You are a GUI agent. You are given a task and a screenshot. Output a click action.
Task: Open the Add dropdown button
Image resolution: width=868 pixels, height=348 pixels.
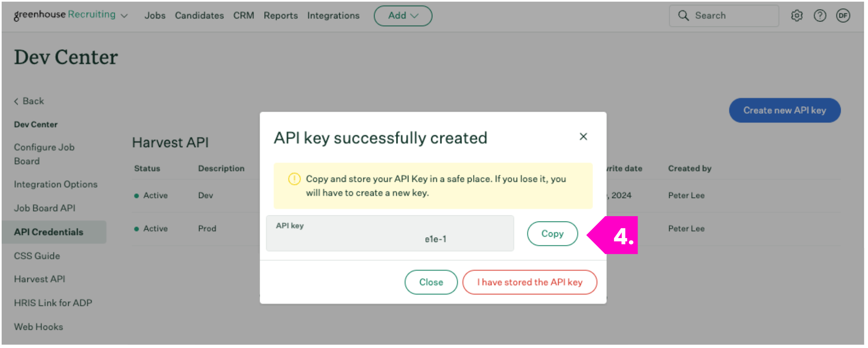[x=403, y=16]
